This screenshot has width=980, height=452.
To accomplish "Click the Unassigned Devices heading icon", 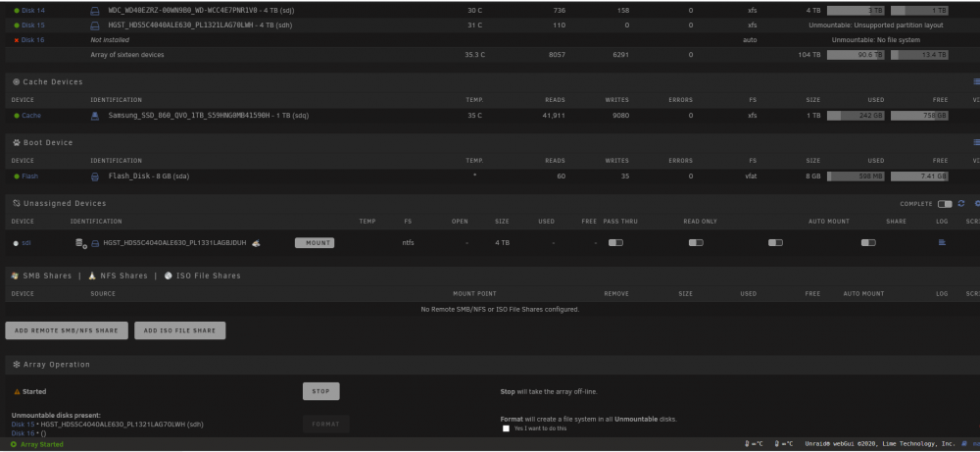I will pyautogui.click(x=17, y=203).
